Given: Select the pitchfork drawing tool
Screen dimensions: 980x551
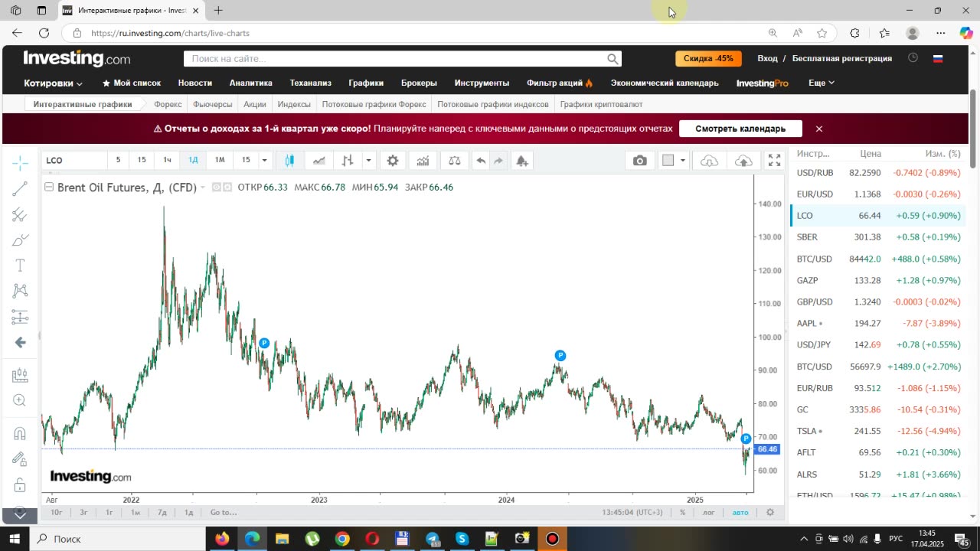Looking at the screenshot, I should point(21,215).
